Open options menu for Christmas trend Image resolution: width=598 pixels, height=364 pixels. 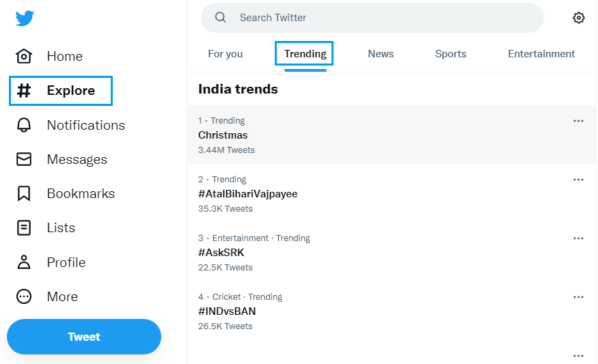coord(578,121)
